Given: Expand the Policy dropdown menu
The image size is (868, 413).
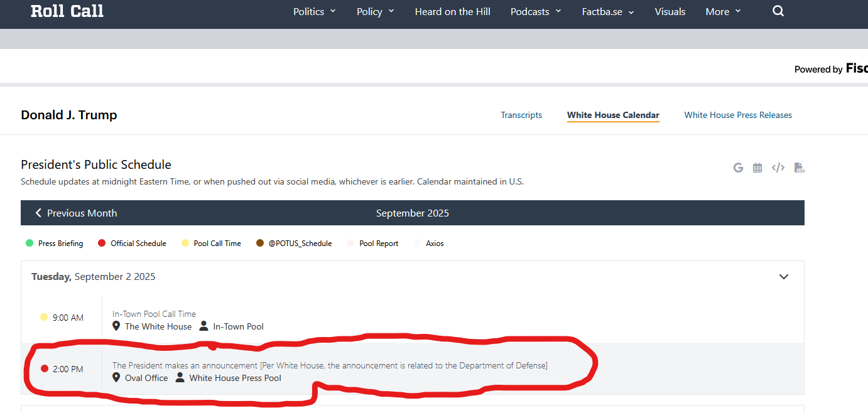Looking at the screenshot, I should pyautogui.click(x=376, y=11).
